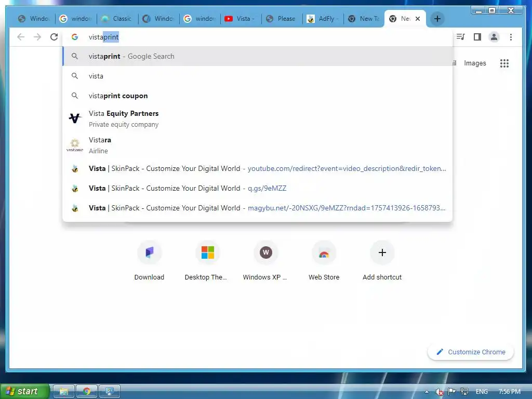Open the network tray icon
The image size is (532, 399).
point(464,392)
